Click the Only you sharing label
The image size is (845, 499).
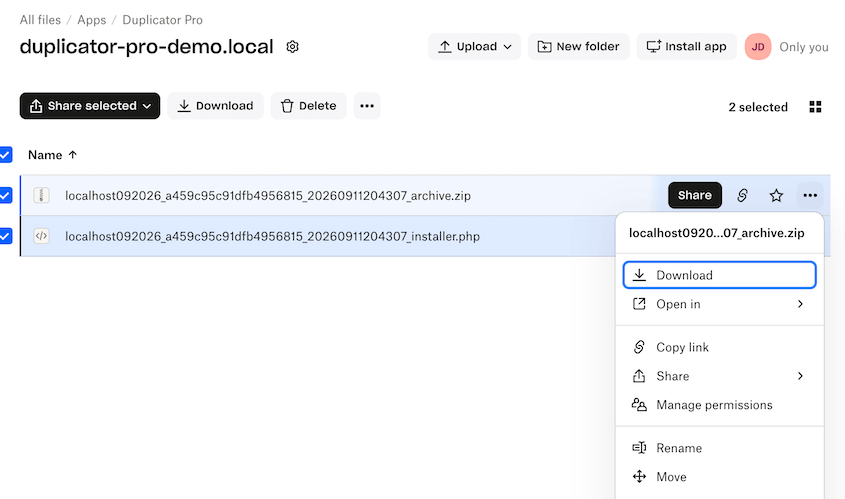click(804, 47)
